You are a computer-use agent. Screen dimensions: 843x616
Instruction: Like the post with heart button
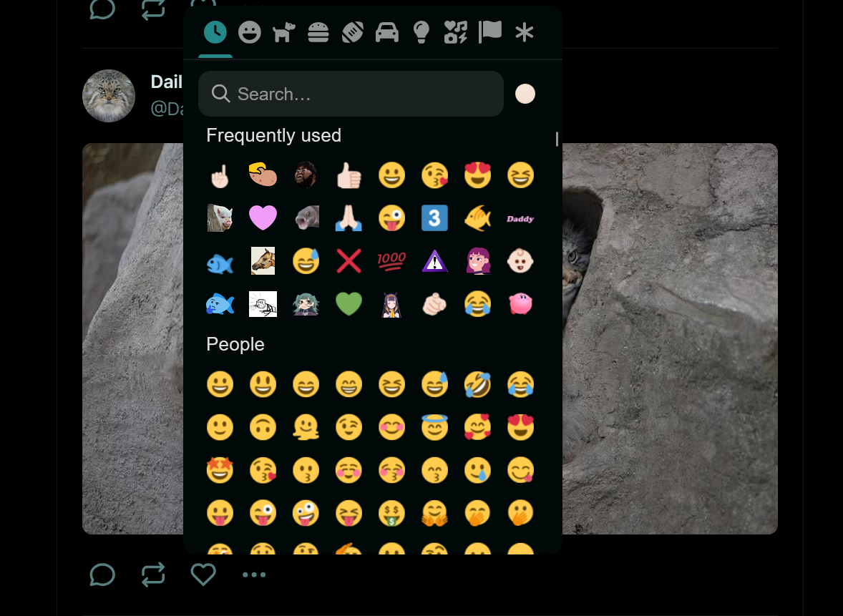click(x=203, y=575)
